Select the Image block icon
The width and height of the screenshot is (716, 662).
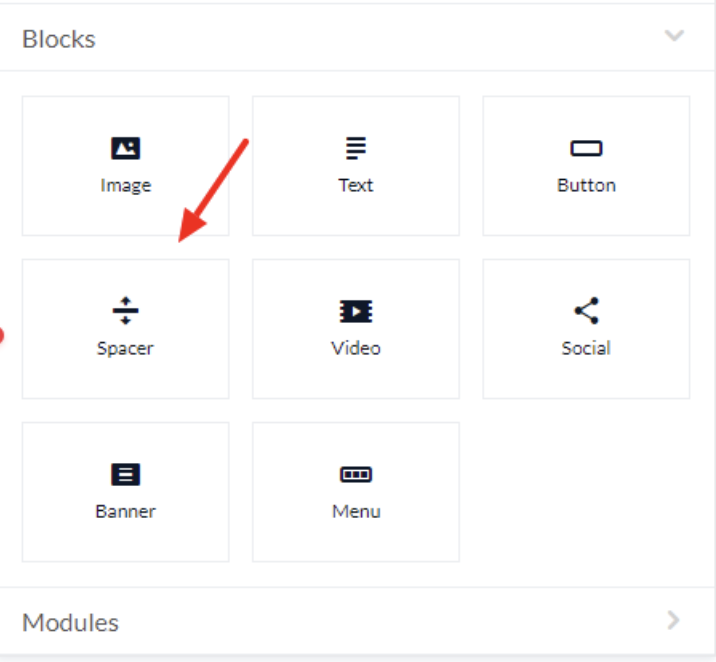126,148
